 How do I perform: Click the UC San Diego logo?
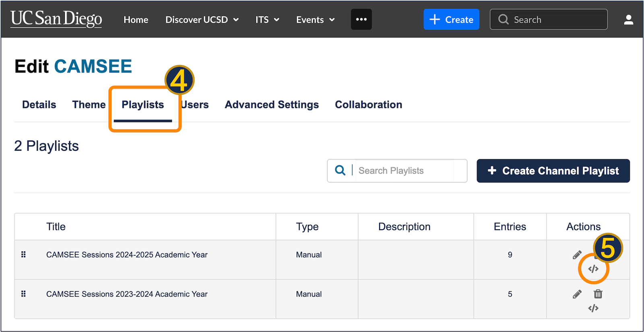[x=56, y=19]
